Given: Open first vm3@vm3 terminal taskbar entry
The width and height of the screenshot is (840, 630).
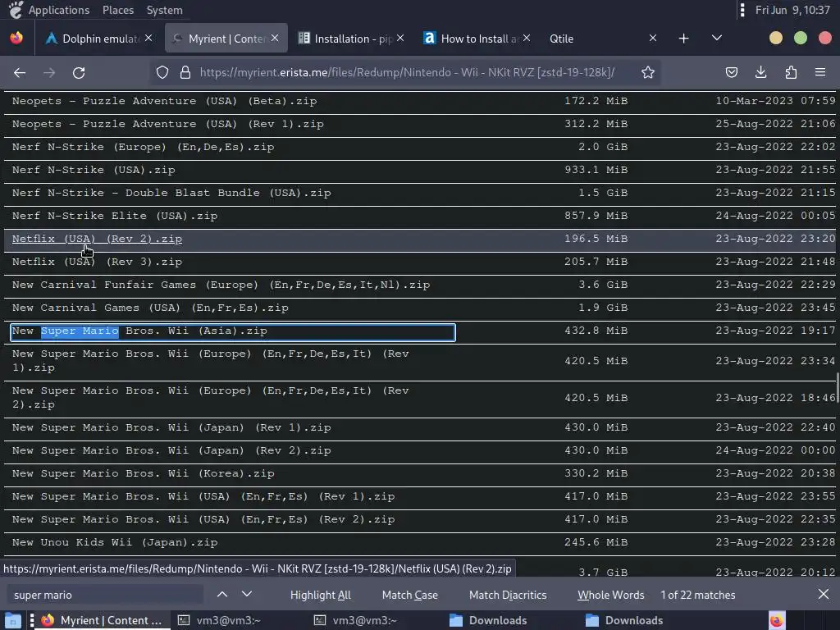Looking at the screenshot, I should tap(220, 620).
